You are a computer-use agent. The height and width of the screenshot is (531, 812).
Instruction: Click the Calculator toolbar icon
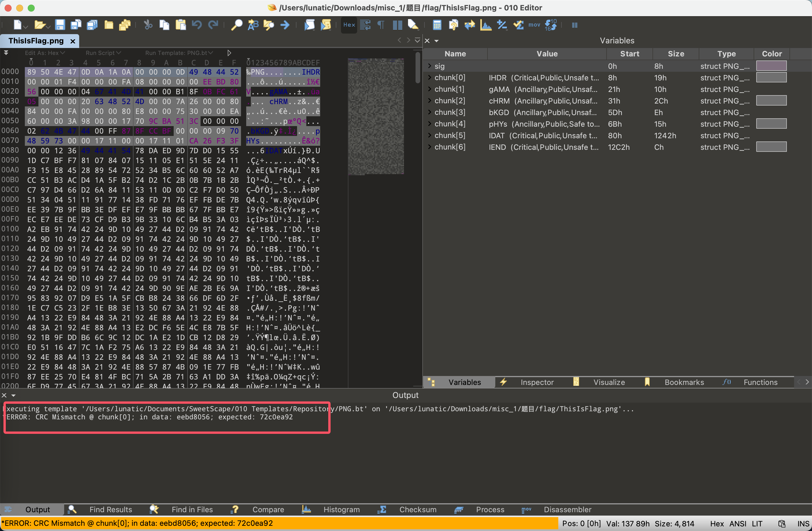tap(437, 25)
